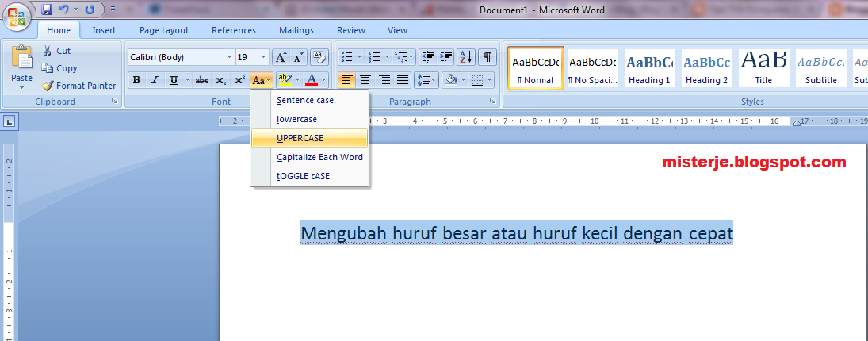
Task: Toggle underline formatting
Action: (x=174, y=80)
